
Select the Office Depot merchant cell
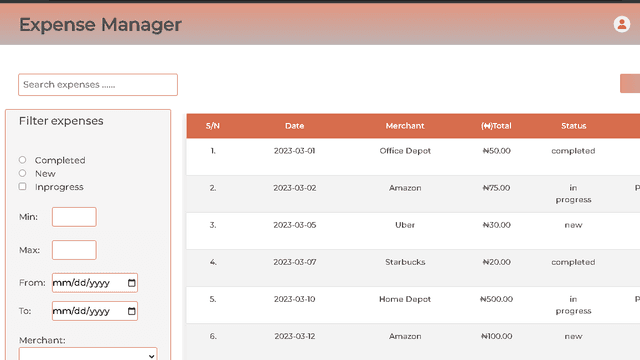click(x=405, y=151)
